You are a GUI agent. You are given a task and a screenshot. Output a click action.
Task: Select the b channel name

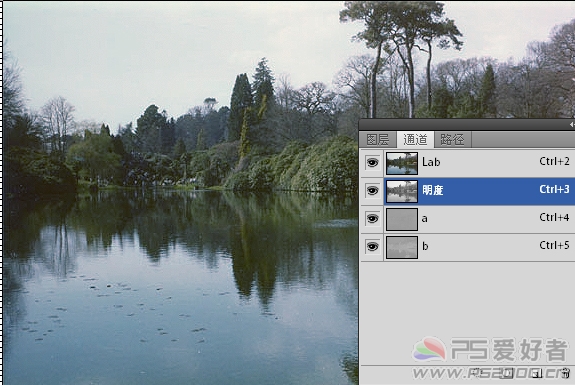425,246
